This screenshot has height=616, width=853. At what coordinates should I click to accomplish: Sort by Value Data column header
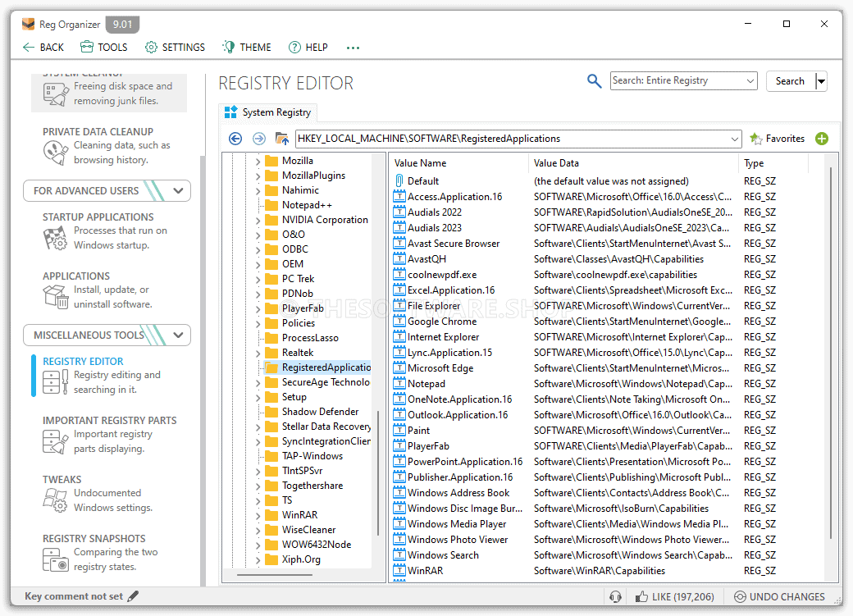point(633,162)
